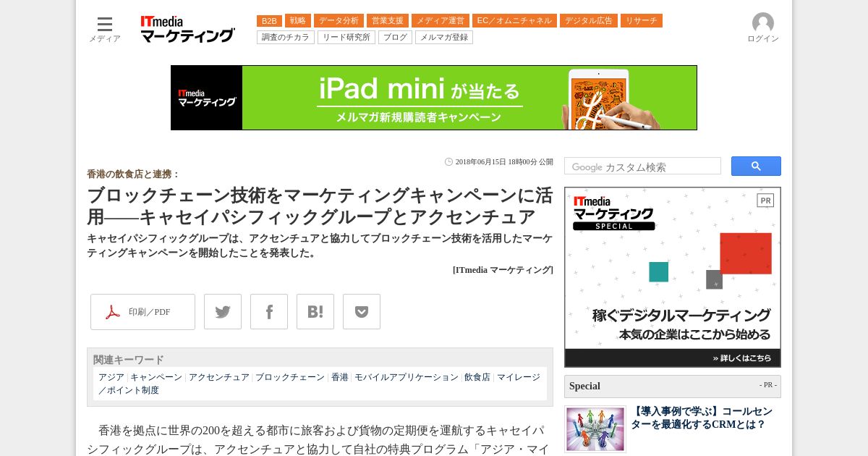Click the 関連キーワード heading

click(129, 360)
